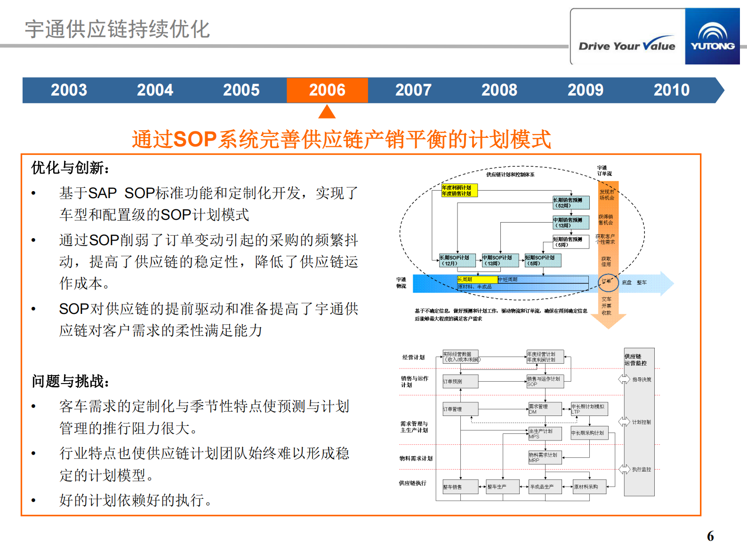Screen dimensions: 747x560
Task: Click the row label 供应链执行 at the left
Action: 412,483
